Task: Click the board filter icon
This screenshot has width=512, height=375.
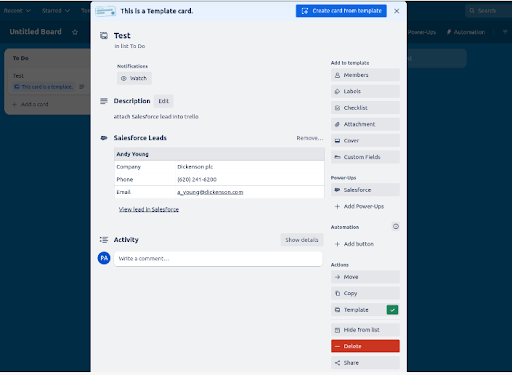Action: click(505, 32)
